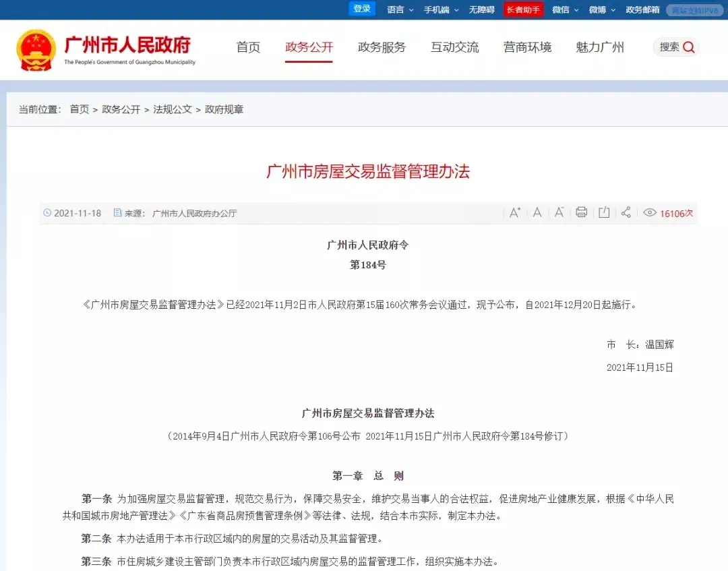The height and width of the screenshot is (571, 728).
Task: Expand the 语言 language dropdown
Action: 400,9
